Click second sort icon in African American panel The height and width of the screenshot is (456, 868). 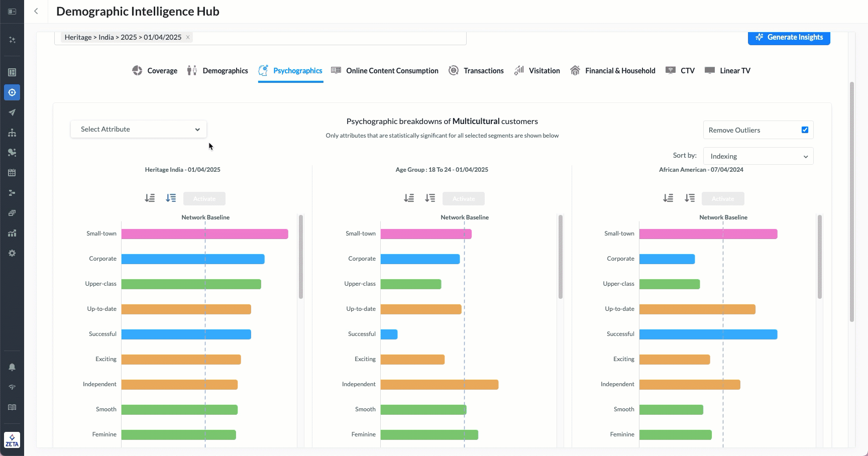coord(689,198)
